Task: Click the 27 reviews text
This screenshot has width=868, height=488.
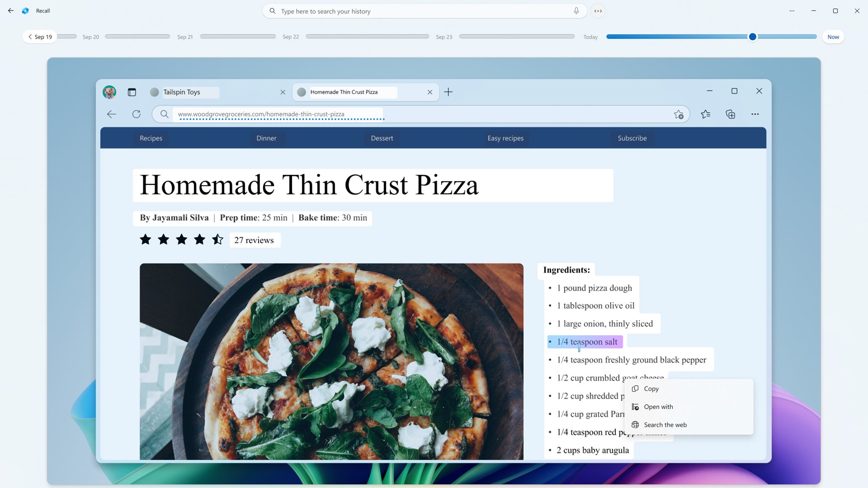Action: coord(254,240)
